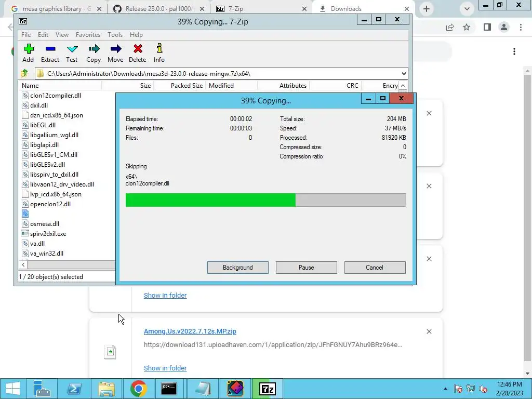Expand the 7-Zip address path dropdown
This screenshot has height=399, width=532.
point(404,74)
